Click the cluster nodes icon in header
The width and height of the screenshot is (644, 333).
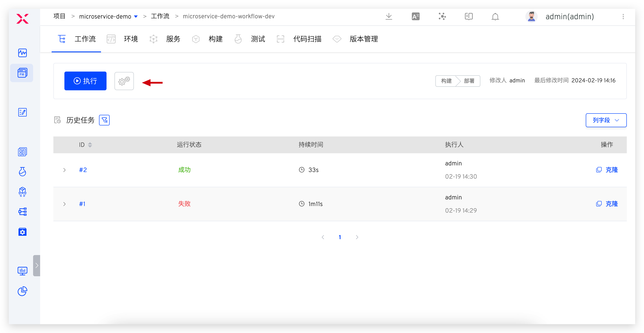(442, 17)
